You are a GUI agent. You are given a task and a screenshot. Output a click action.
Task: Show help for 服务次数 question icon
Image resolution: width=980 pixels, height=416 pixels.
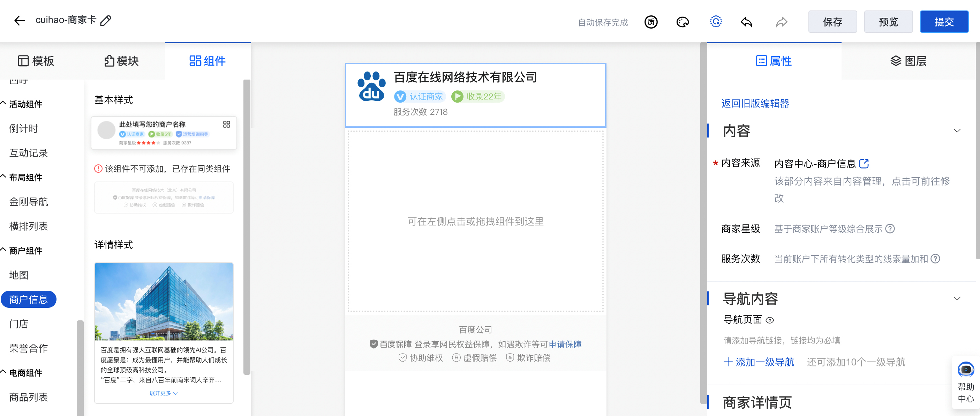tap(935, 259)
